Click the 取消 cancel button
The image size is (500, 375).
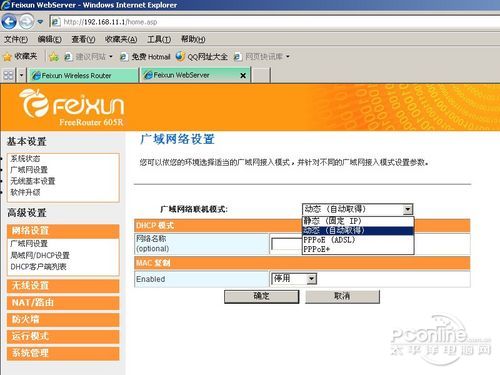tap(342, 296)
